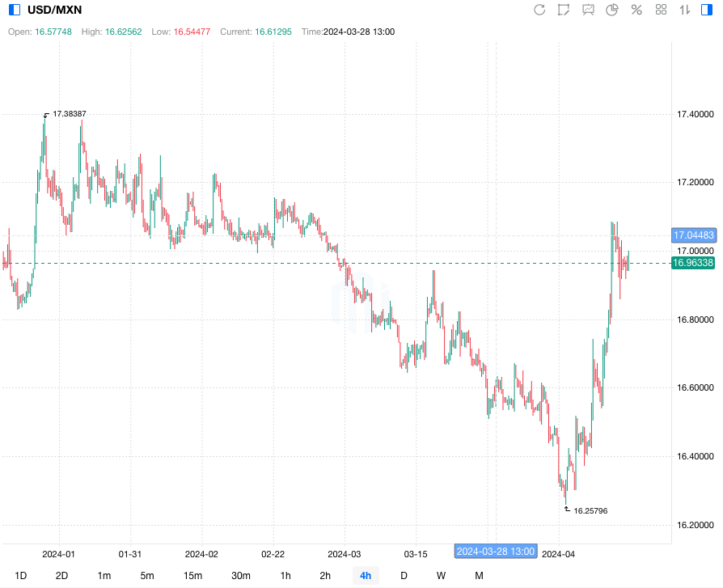Open the four-square grid layout icon
Image resolution: width=723 pixels, height=588 pixels.
(661, 10)
